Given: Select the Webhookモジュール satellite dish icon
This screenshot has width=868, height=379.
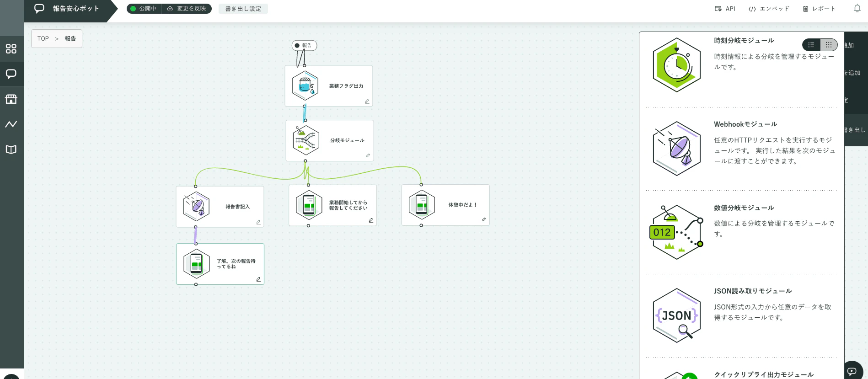Looking at the screenshot, I should [676, 149].
